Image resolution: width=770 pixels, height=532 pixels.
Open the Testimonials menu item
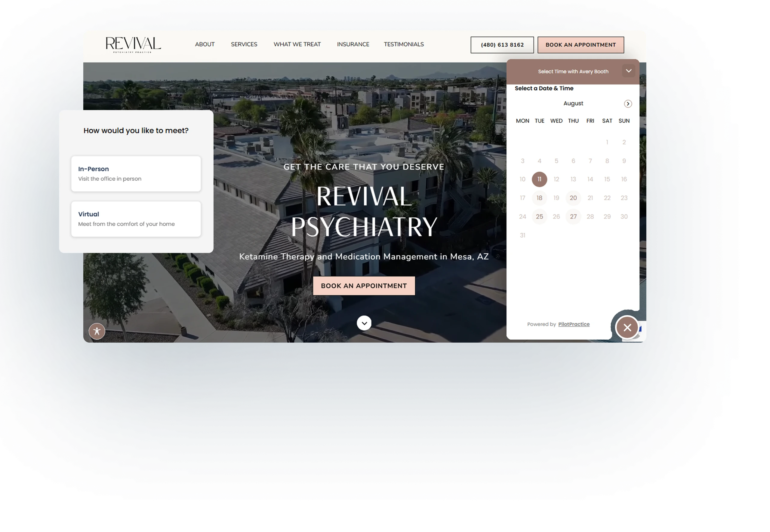[x=404, y=44]
